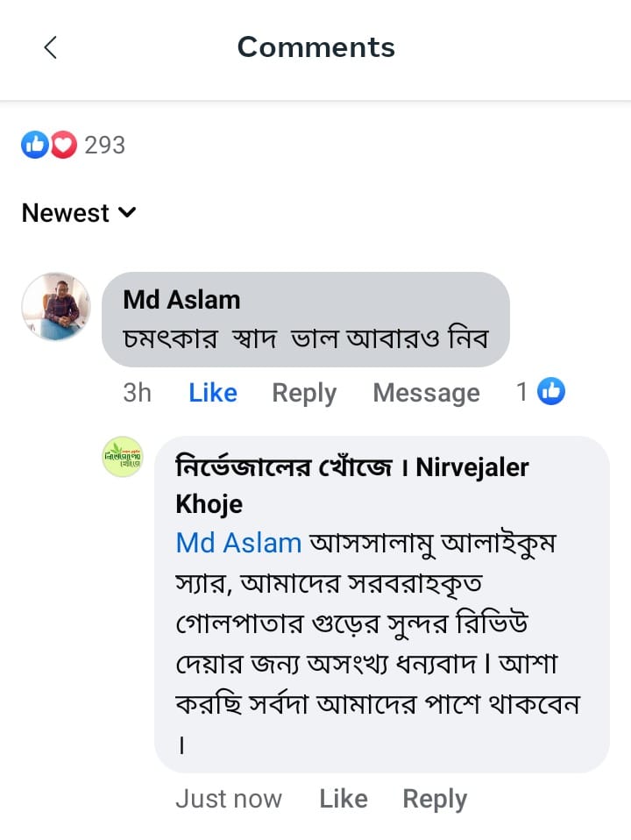
Task: Click the blue thumbs-up reaction icon beside 293
Action: tap(34, 145)
